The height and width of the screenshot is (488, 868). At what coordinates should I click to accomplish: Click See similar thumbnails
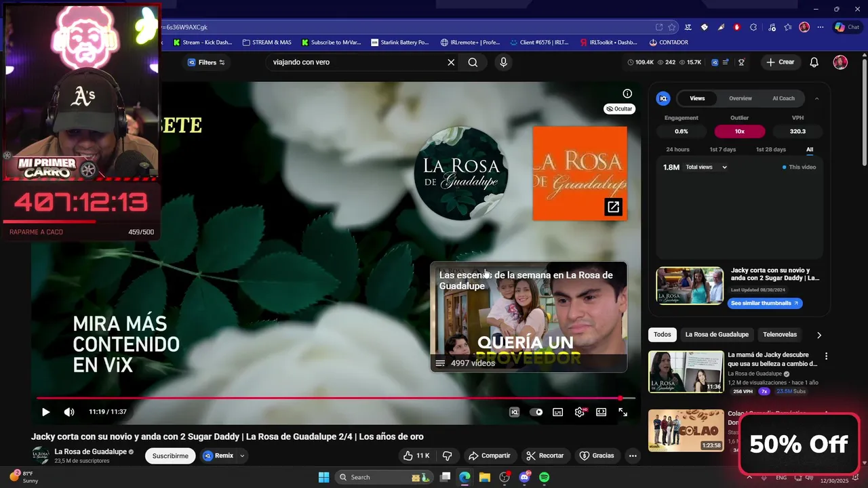point(765,303)
